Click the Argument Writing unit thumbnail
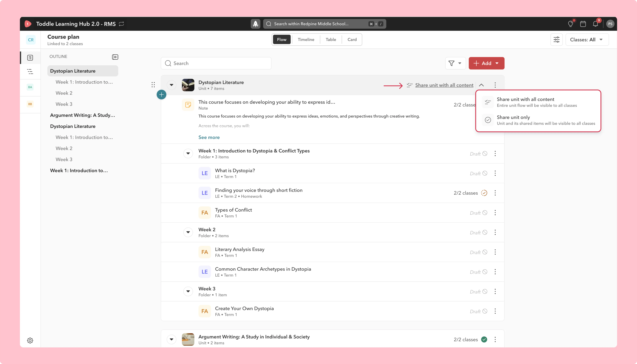 pos(188,340)
